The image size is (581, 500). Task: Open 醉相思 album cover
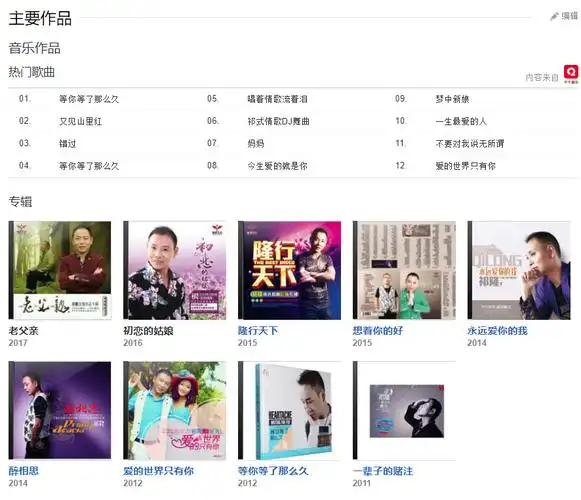[60, 410]
